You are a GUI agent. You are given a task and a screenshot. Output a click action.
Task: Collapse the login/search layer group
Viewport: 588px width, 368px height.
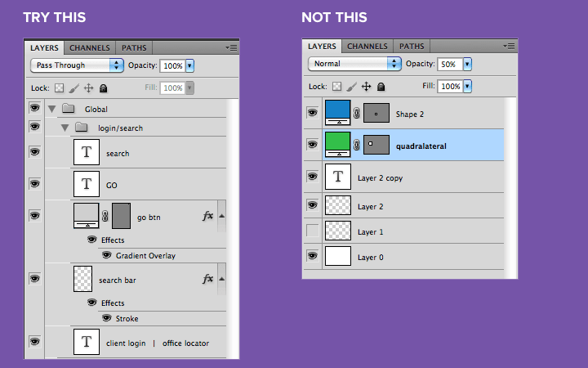tap(65, 128)
